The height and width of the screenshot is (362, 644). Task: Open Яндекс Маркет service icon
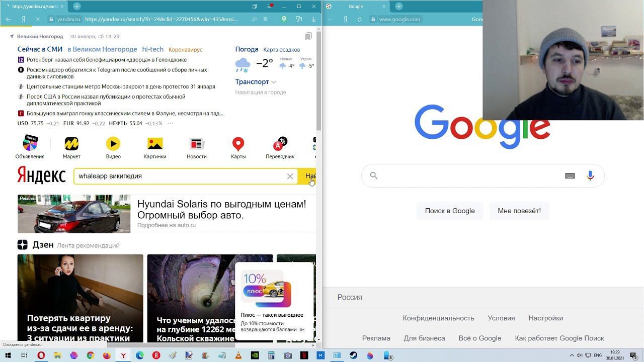point(71,144)
